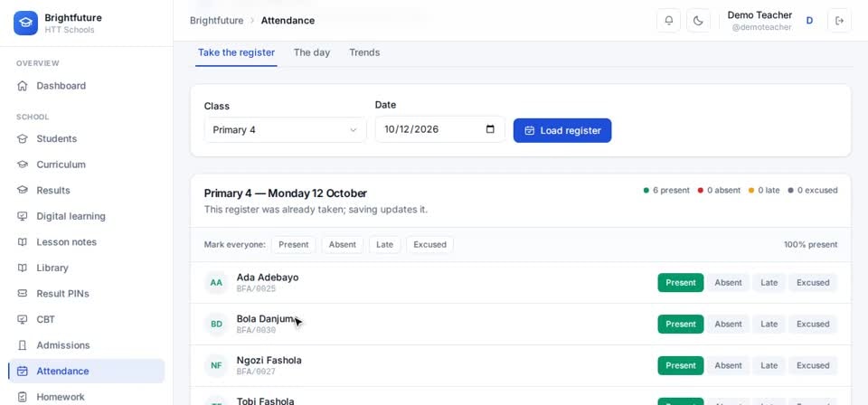Open the Class dropdown showing Primary 4
Screen dimensions: 868x405
click(x=285, y=130)
